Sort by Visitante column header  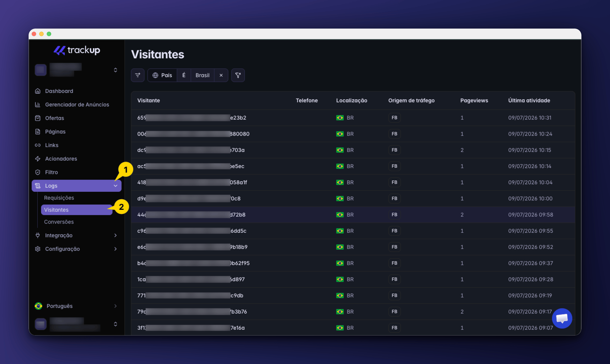coord(149,100)
